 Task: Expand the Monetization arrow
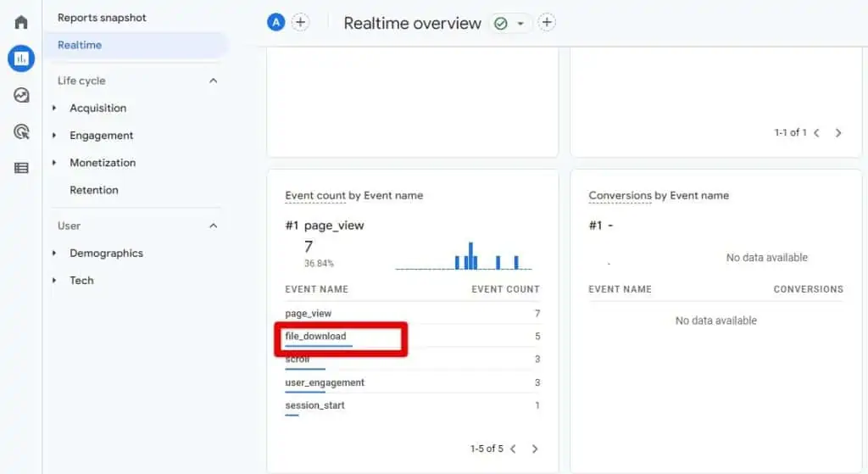[x=54, y=162]
